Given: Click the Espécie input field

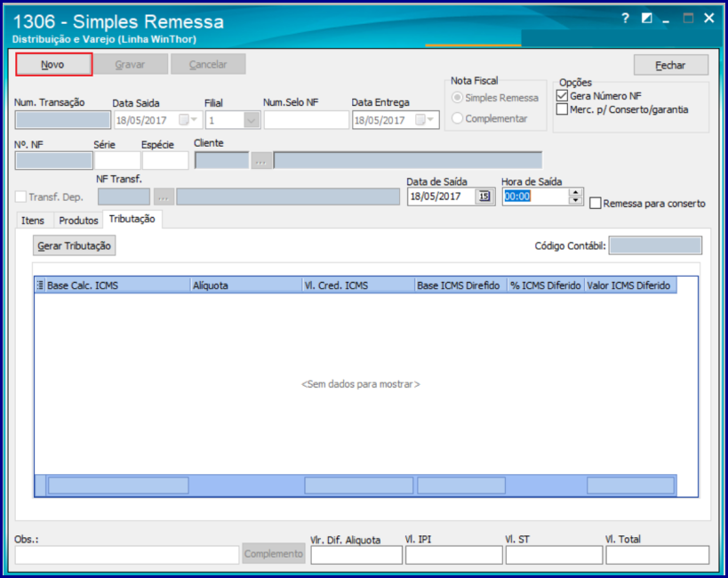Looking at the screenshot, I should (165, 161).
